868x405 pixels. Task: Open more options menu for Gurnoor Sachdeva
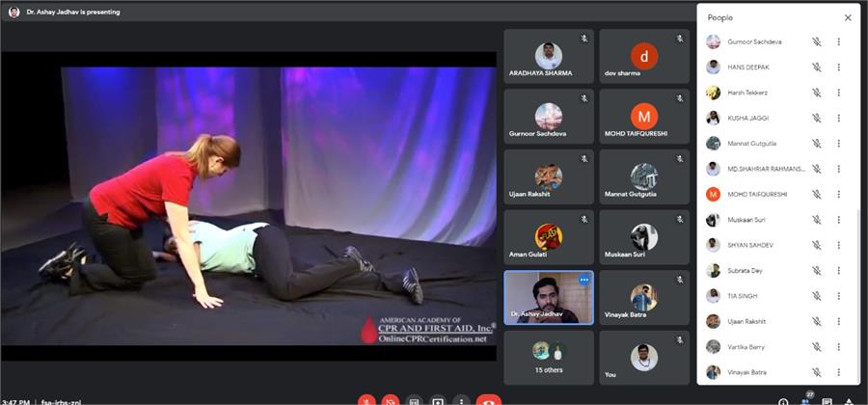tap(839, 42)
